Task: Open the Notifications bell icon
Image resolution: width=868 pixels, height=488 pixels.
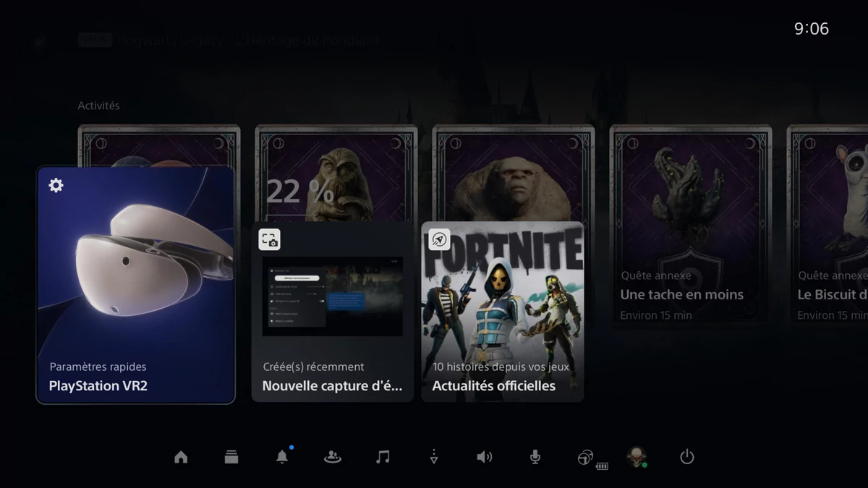Action: click(x=282, y=457)
